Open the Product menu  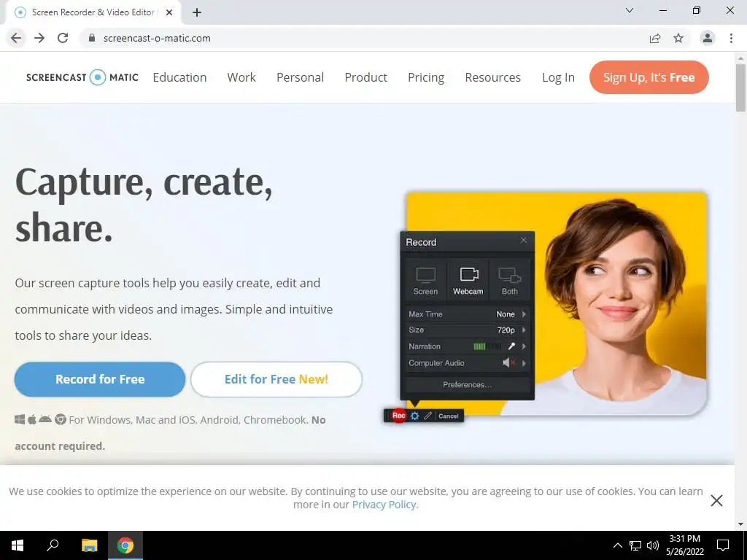coord(366,77)
